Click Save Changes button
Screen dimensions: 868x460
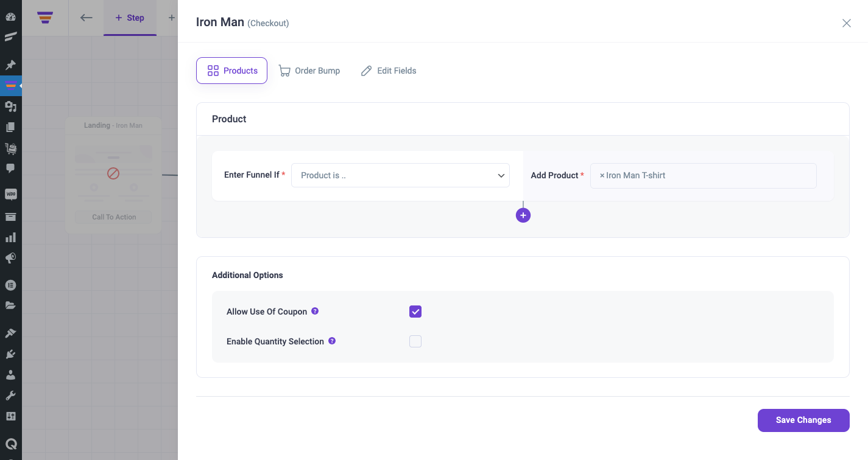pos(803,420)
